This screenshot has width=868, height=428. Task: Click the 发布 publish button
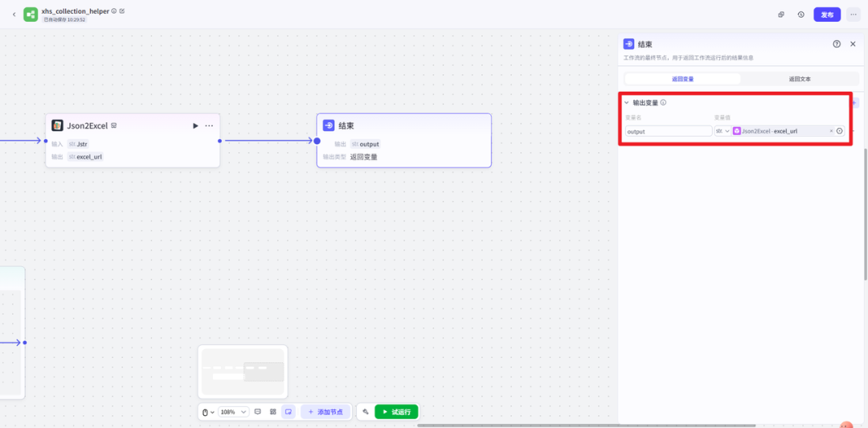827,14
